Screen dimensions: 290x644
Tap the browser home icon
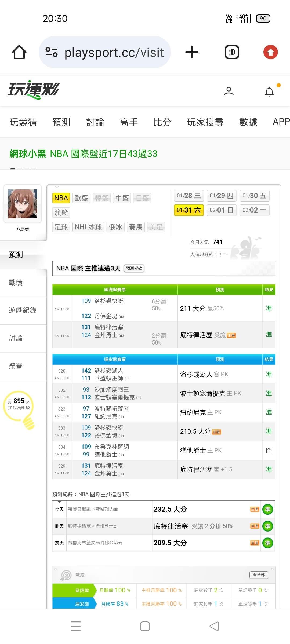[19, 52]
